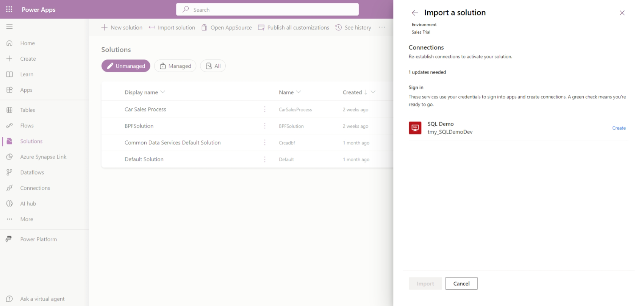The image size is (644, 306).
Task: Click the Publish all customizations icon
Action: point(261,27)
